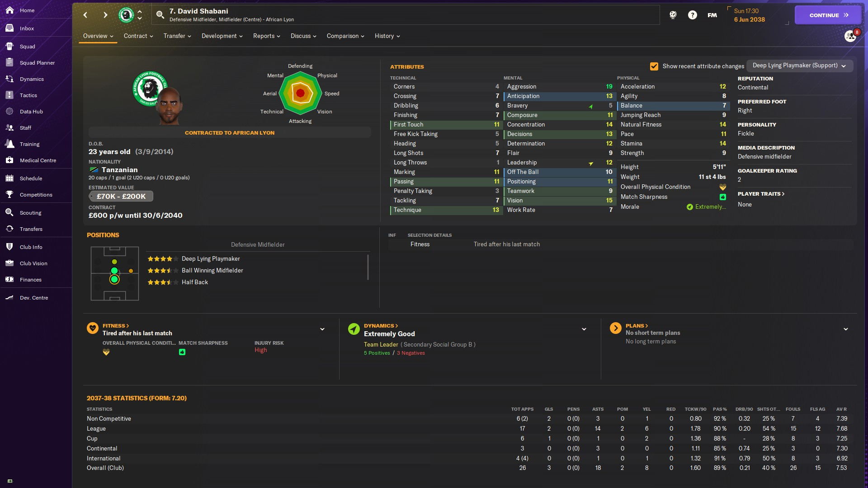Expand the Dynamics panel chevron
Viewport: 868px width, 488px height.
pos(584,329)
